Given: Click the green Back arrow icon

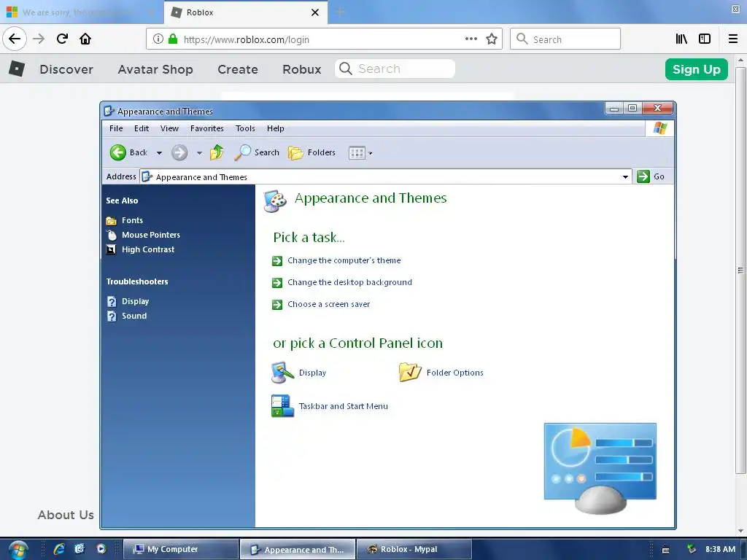Looking at the screenshot, I should [x=117, y=152].
